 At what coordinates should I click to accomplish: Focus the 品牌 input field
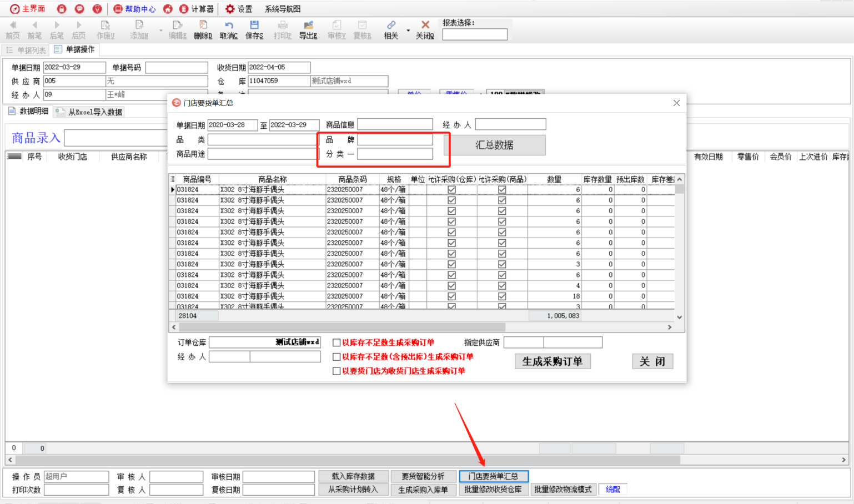point(395,139)
